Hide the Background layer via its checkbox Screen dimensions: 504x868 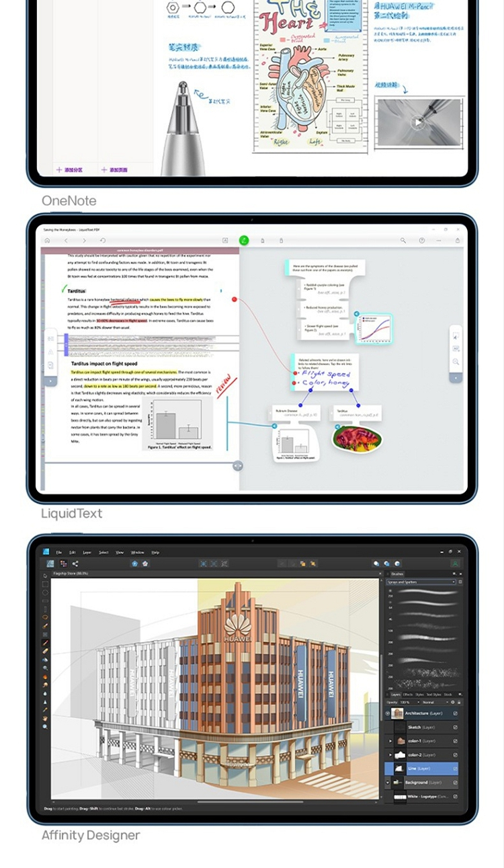click(455, 783)
